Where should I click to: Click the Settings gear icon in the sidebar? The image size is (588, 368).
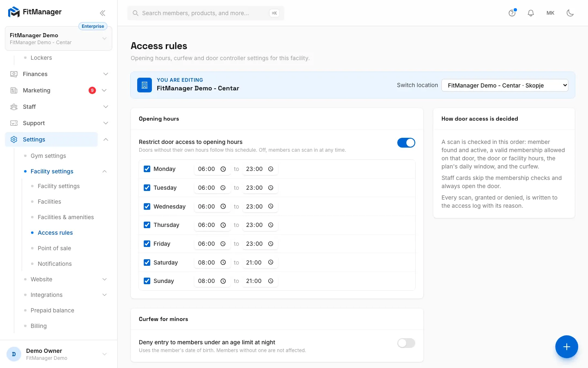14,139
